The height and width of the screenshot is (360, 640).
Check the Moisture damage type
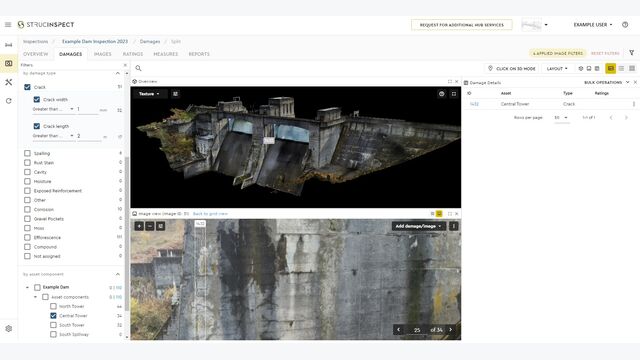pyautogui.click(x=27, y=181)
